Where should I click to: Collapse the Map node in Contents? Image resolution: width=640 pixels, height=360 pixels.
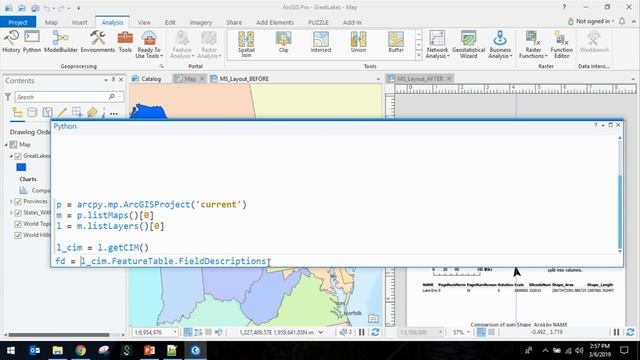coord(6,144)
